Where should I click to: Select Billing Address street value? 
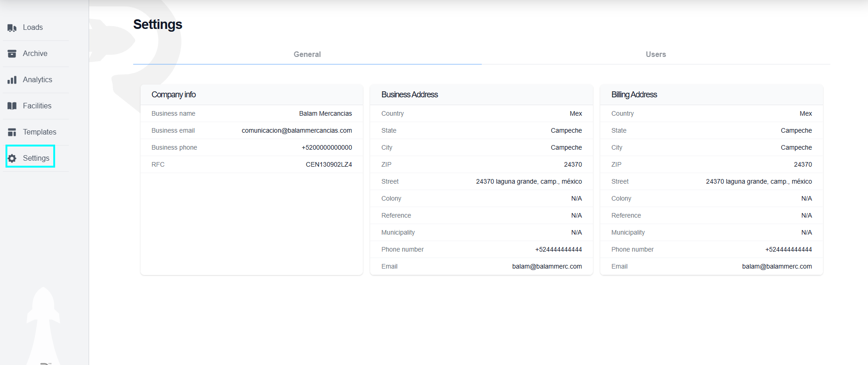click(759, 181)
